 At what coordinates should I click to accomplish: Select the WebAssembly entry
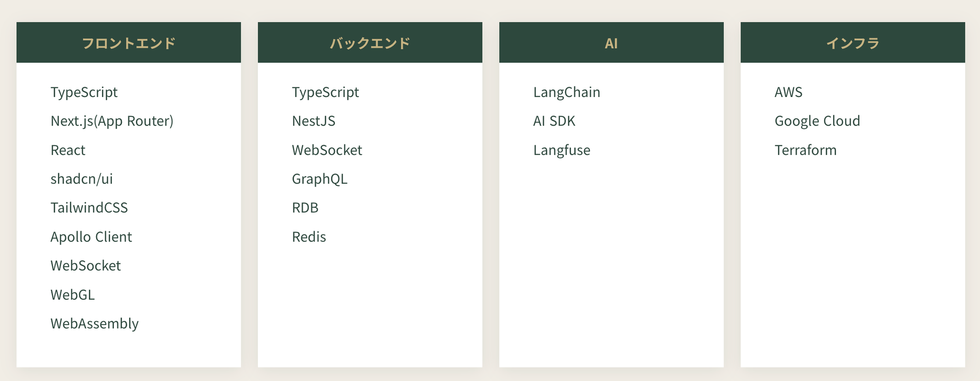click(95, 324)
